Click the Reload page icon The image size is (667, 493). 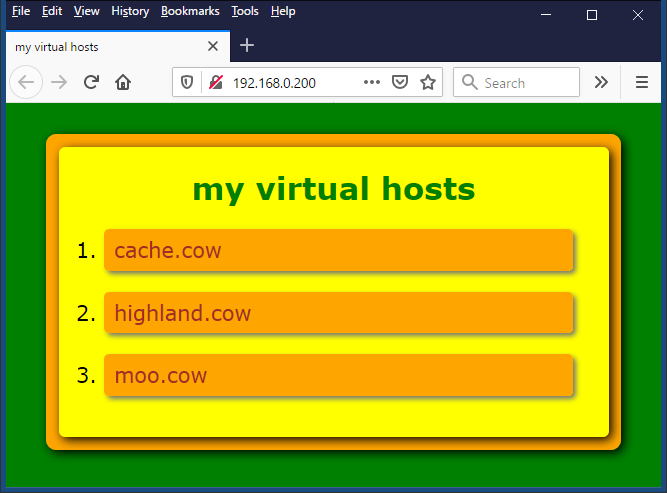91,83
